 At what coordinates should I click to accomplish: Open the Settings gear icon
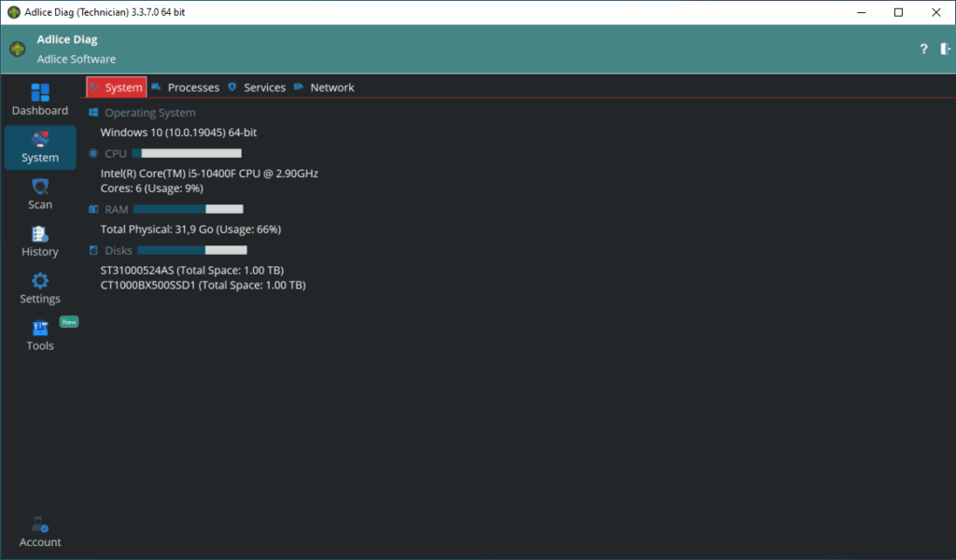(40, 282)
